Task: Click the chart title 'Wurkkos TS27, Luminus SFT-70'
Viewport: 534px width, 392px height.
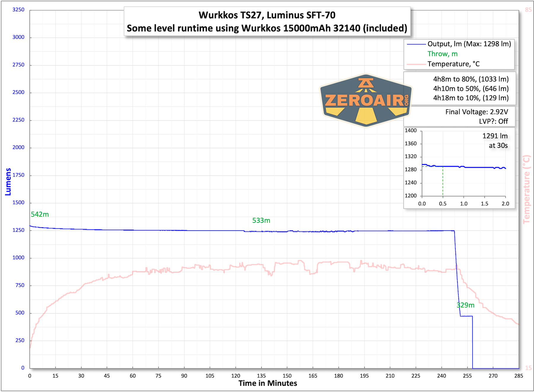Action: point(267,15)
